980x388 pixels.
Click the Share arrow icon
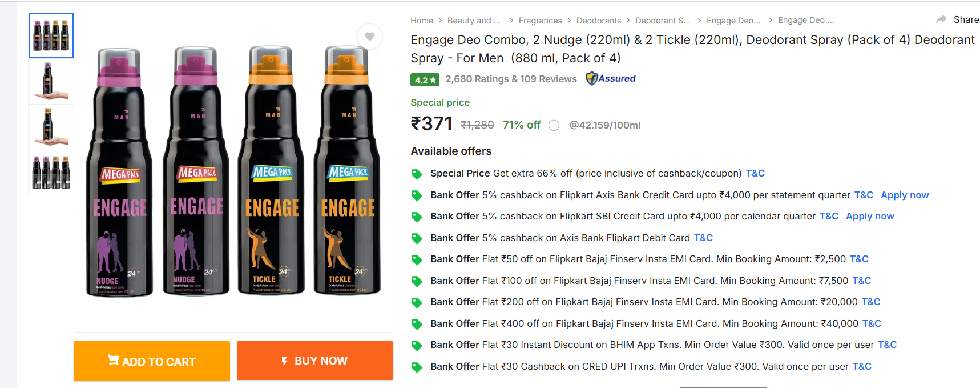click(x=941, y=19)
